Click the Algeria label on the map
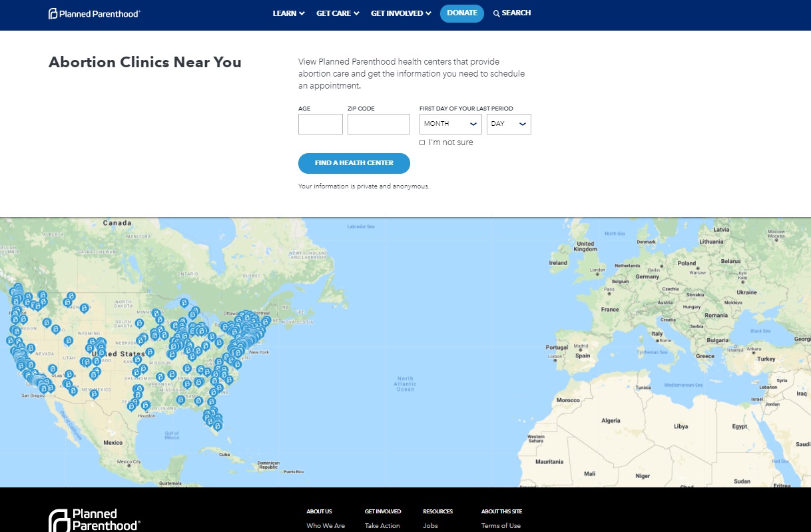Screen dimensions: 811x532 (x=611, y=421)
